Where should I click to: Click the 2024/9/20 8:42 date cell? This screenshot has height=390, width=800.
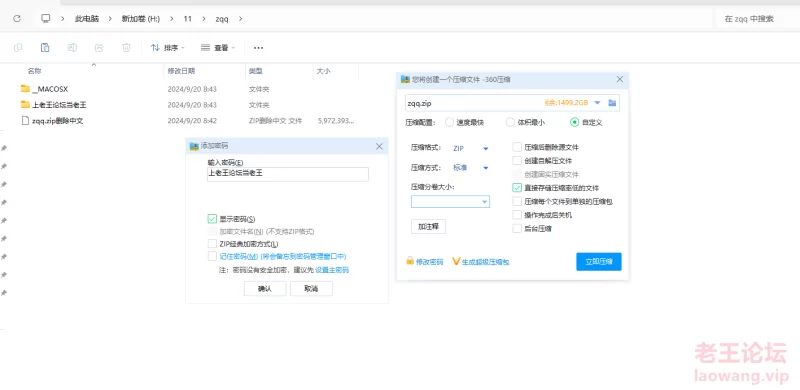192,121
